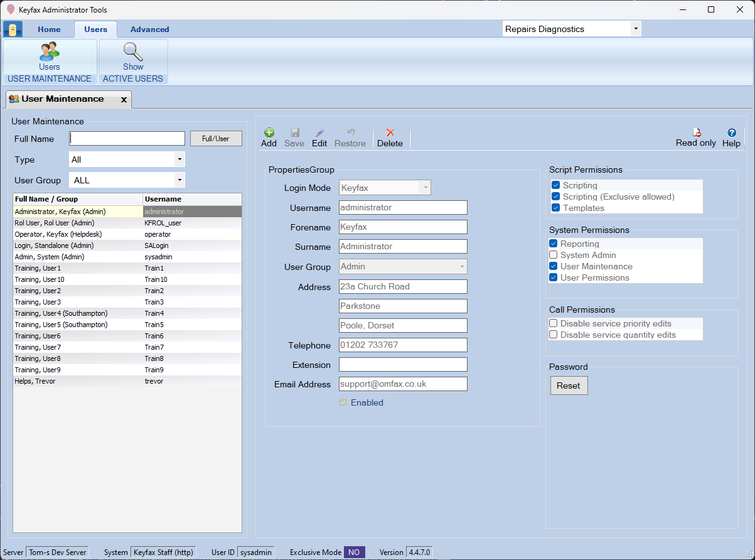Viewport: 755px width, 560px height.
Task: Toggle the Templates permission checkbox
Action: tap(555, 208)
